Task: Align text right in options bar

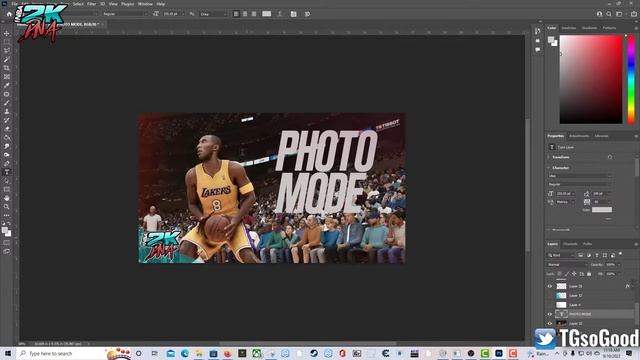Action: point(254,14)
